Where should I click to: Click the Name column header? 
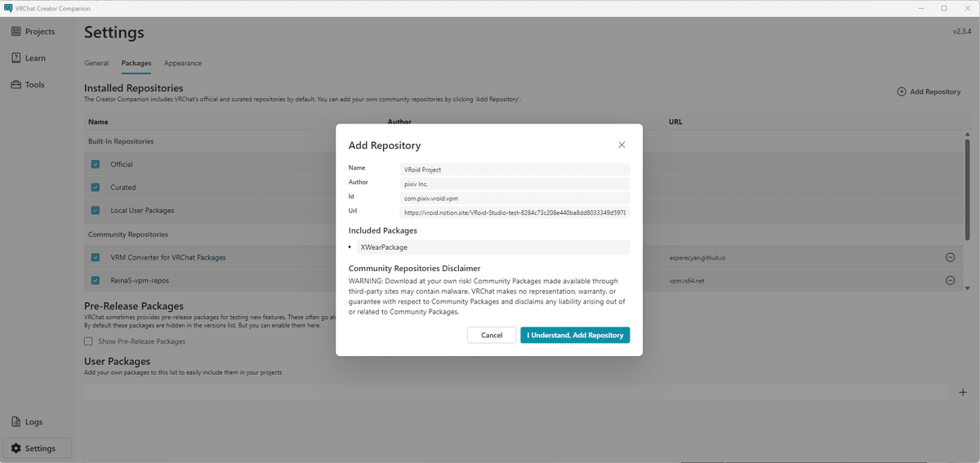98,122
